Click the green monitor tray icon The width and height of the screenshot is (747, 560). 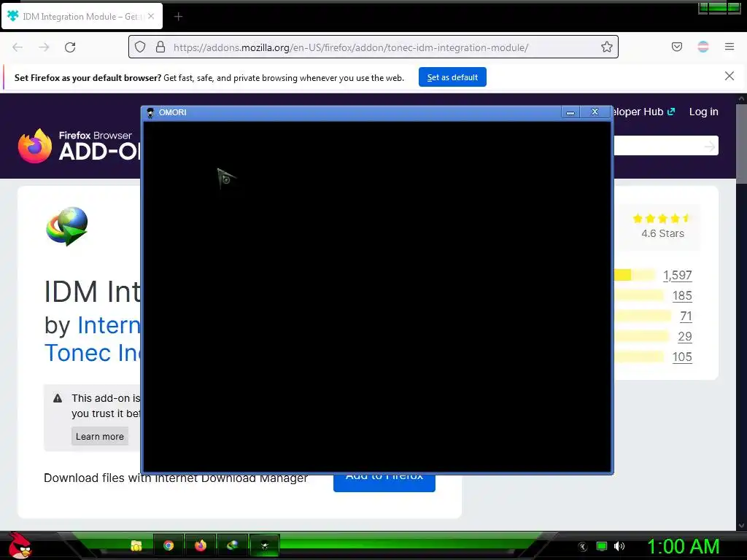[x=602, y=546]
